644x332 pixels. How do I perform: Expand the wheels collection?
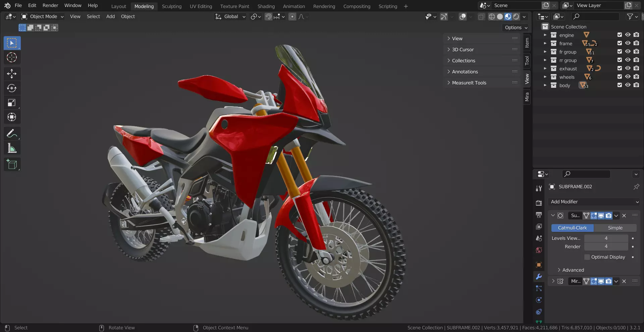pos(545,77)
